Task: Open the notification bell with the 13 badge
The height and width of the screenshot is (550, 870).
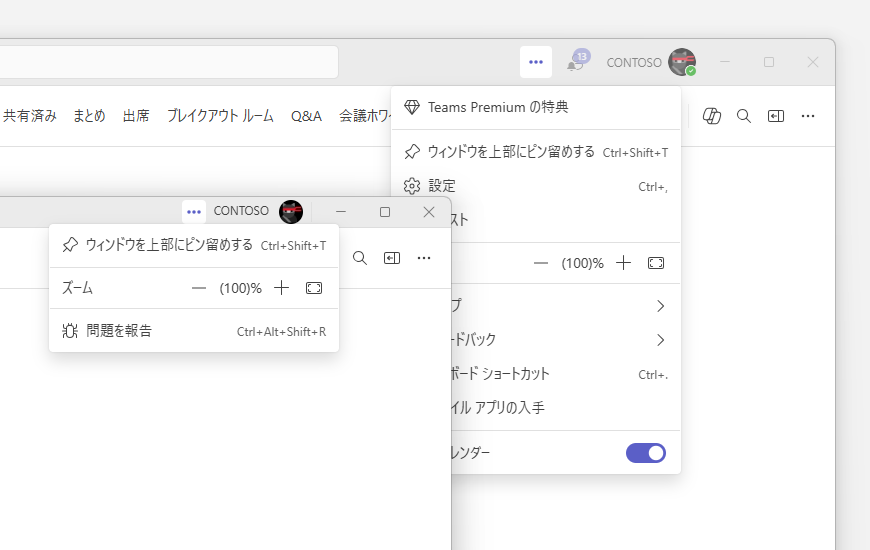Action: pos(576,62)
